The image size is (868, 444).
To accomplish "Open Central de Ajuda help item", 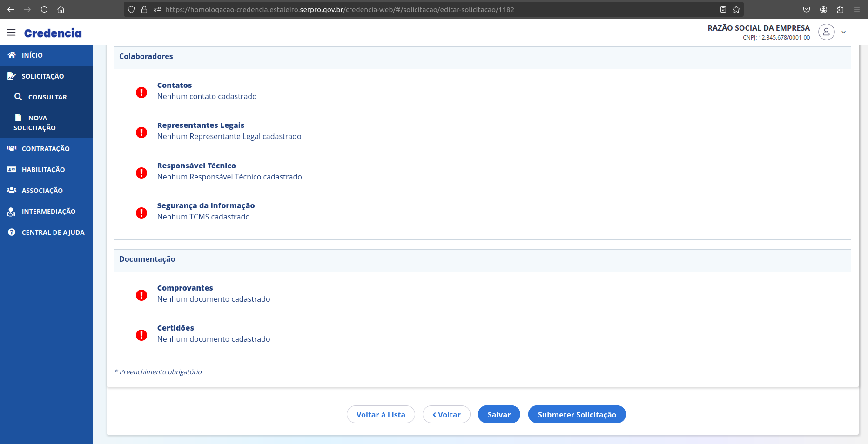I will pos(53,232).
